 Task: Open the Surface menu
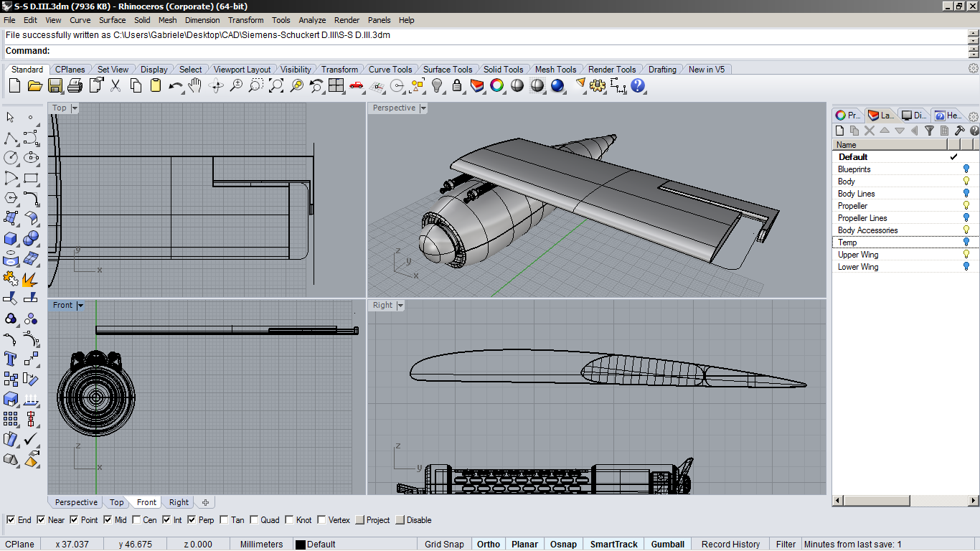tap(112, 20)
